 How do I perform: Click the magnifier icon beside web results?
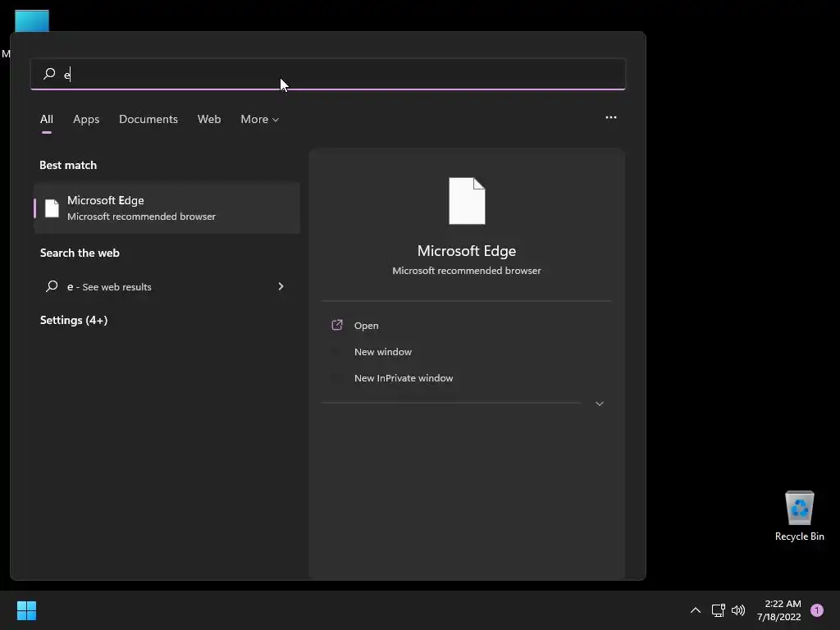tap(52, 286)
